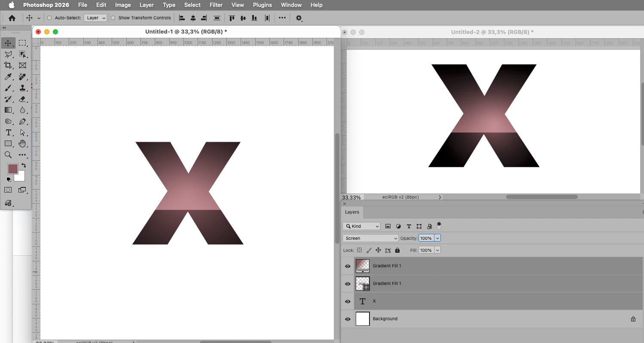Open the Kind filter dropdown
The width and height of the screenshot is (644, 343).
pos(362,226)
